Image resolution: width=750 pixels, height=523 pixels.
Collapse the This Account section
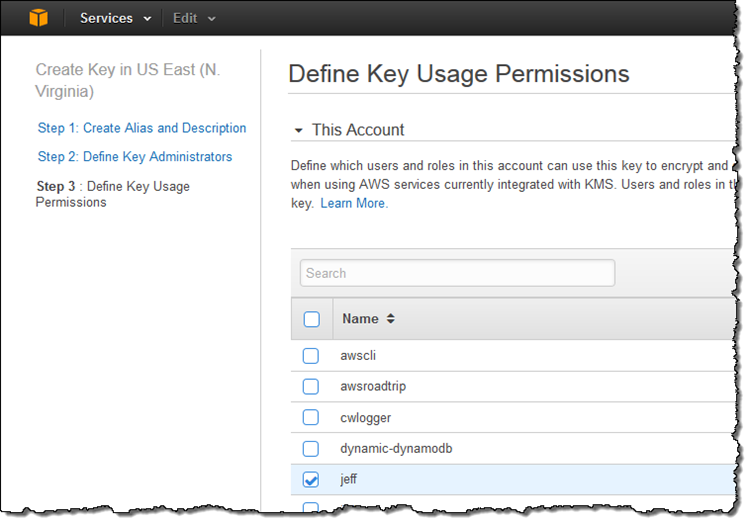coord(299,131)
